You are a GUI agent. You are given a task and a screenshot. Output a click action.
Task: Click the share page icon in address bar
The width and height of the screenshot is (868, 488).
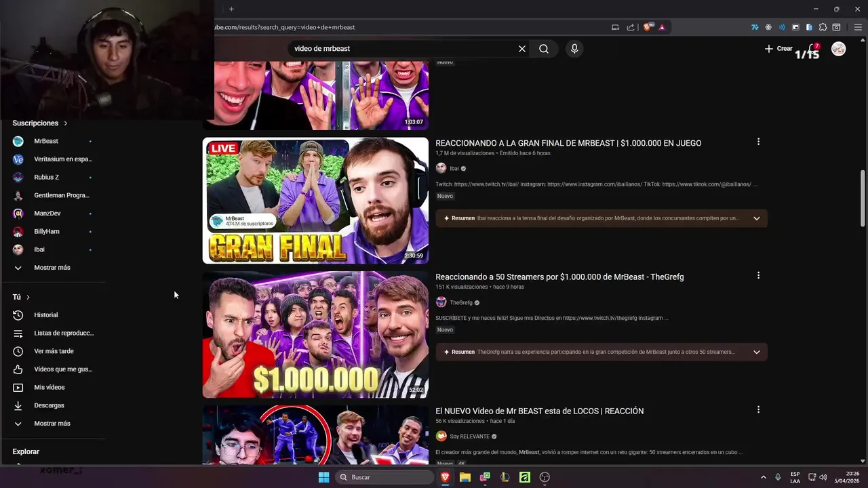[x=631, y=27]
